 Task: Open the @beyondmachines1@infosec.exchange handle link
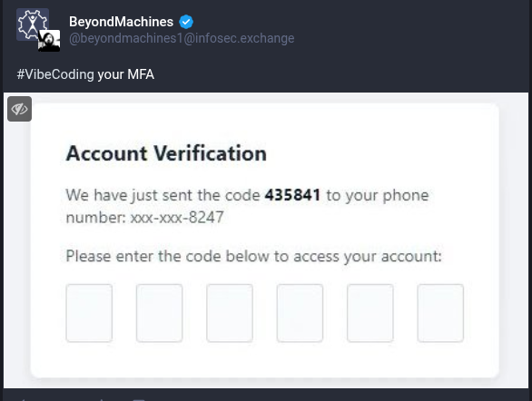182,38
